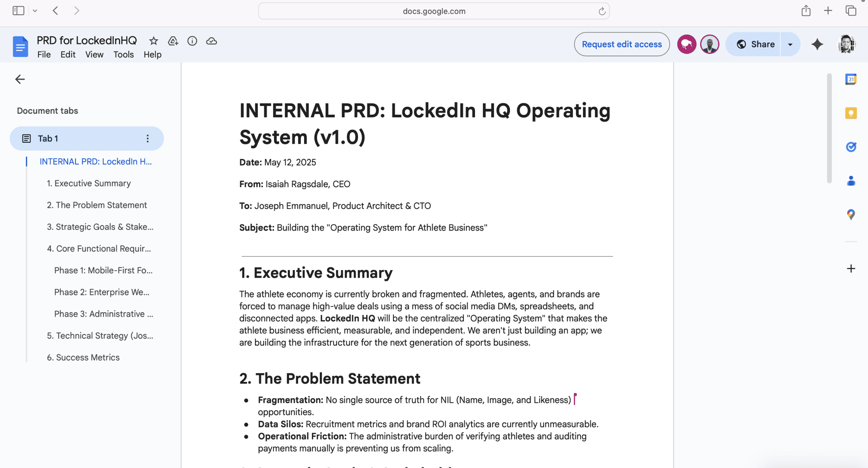Check the cloud save status icon
868x468 pixels.
click(212, 41)
